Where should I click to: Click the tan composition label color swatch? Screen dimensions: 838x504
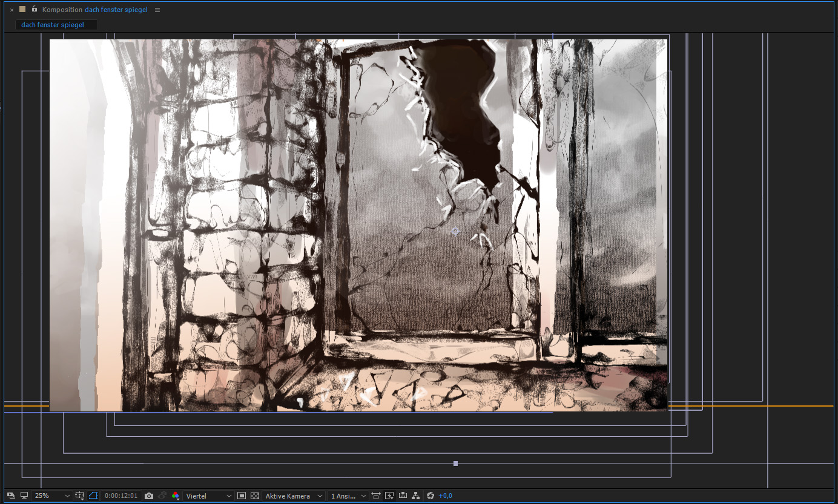22,9
